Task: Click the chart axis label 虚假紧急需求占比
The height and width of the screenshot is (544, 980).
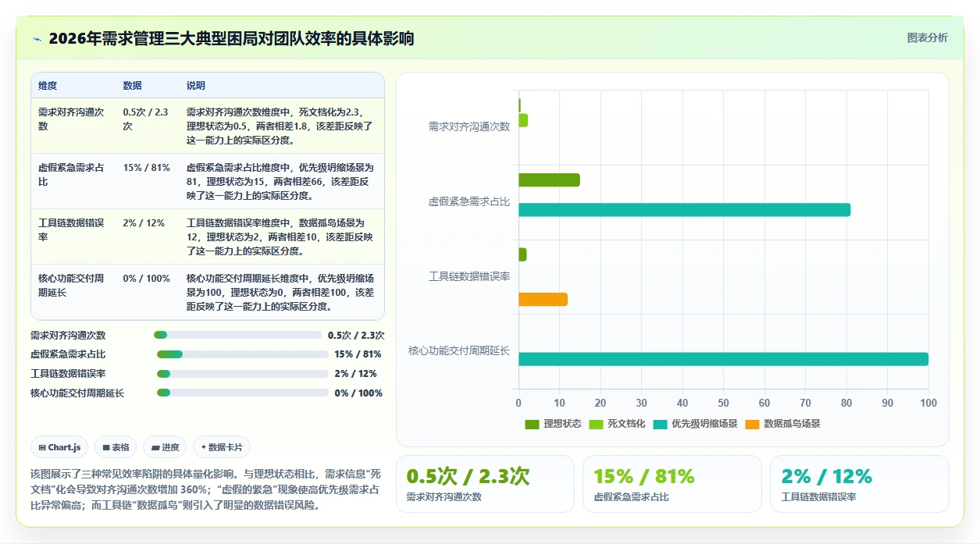Action: (x=469, y=201)
